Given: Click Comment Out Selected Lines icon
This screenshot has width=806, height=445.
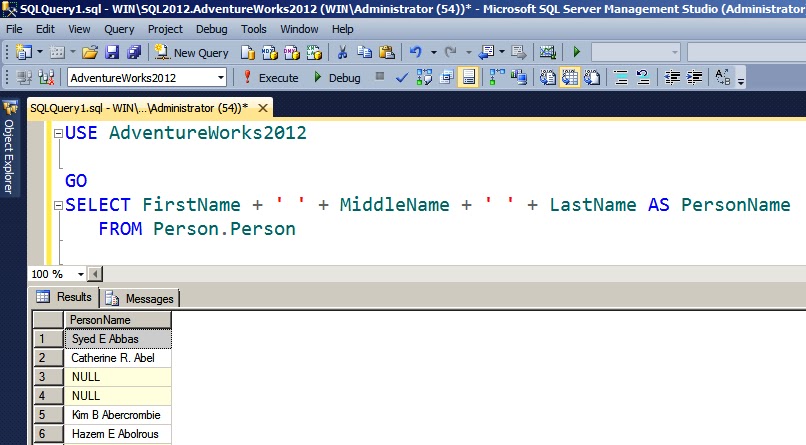Looking at the screenshot, I should tap(620, 78).
